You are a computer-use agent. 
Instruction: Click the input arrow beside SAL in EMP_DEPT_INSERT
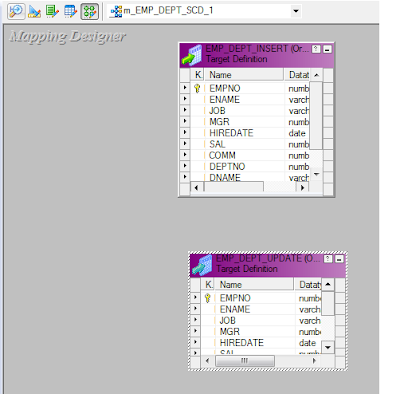click(185, 143)
